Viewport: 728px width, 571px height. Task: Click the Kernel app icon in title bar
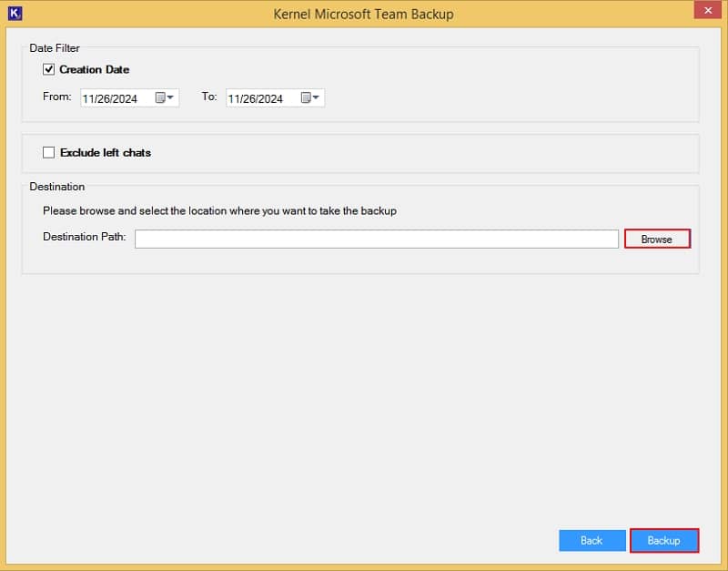(14, 14)
